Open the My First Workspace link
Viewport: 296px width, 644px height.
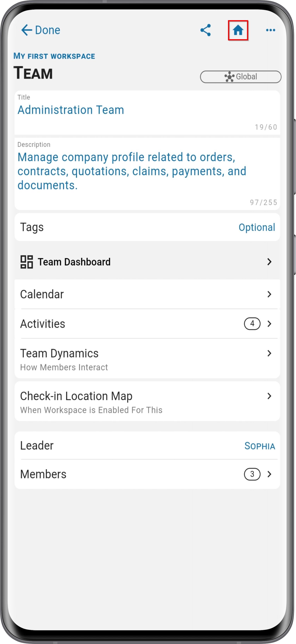(54, 56)
